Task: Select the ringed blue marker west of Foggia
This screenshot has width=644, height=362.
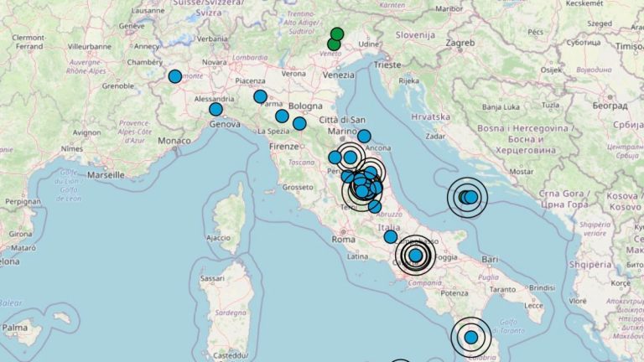Action: [415, 255]
